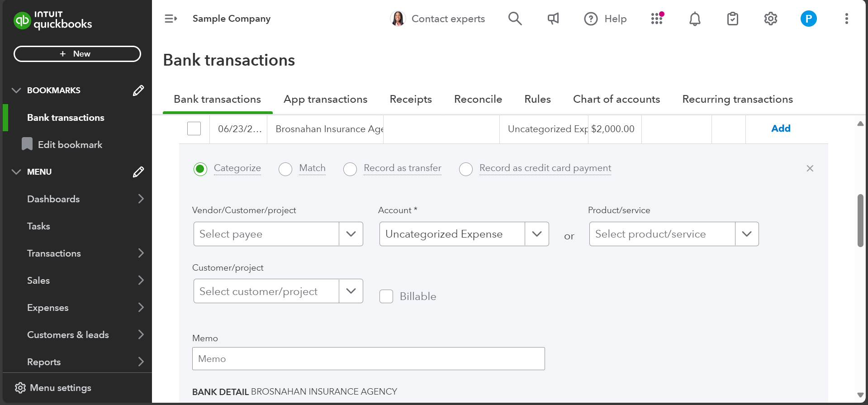Expand the Account dropdown showing Uncategorized Expense
Image resolution: width=868 pixels, height=405 pixels.
[x=536, y=234]
